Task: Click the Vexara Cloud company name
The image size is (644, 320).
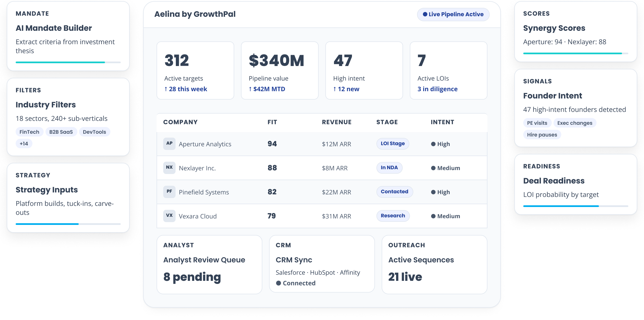Action: (x=198, y=216)
